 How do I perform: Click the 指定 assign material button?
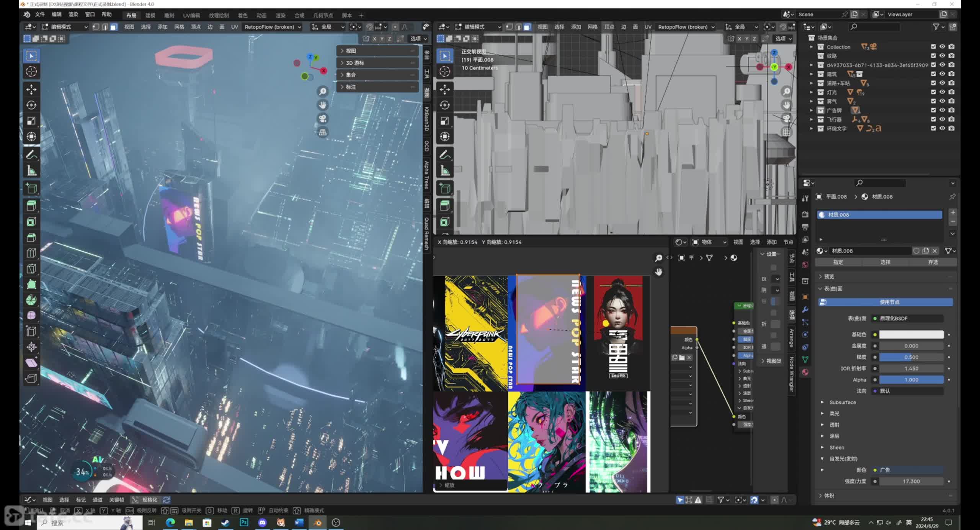[x=838, y=262]
